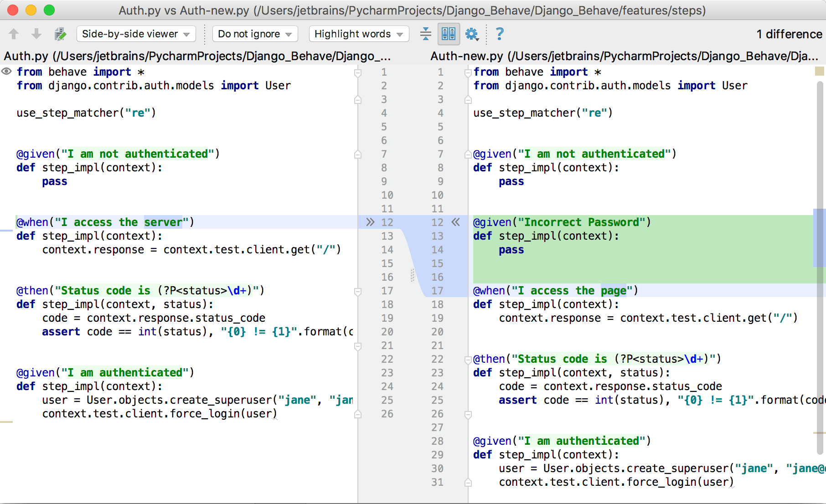
Task: Apply right-side change with << chevron
Action: [455, 222]
